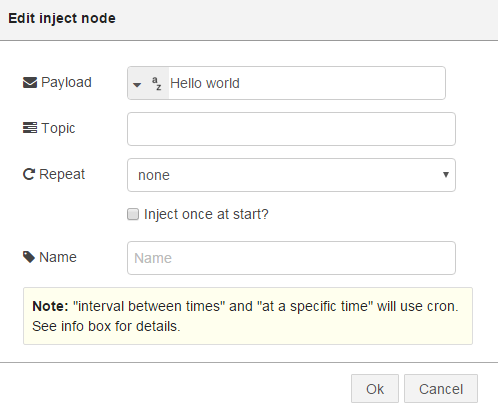This screenshot has width=498, height=415.
Task: Click the Cancel button
Action: 441,389
